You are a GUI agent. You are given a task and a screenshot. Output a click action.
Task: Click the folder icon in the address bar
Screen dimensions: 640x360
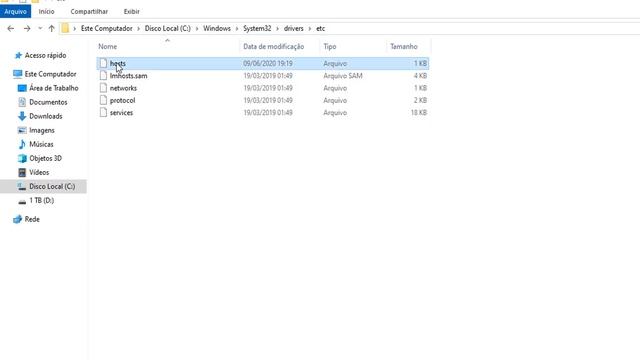pyautogui.click(x=65, y=28)
